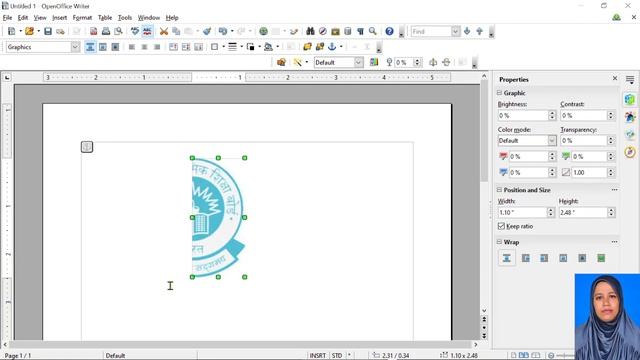Collapse the Graphic section
640x360 pixels.
coord(499,93)
